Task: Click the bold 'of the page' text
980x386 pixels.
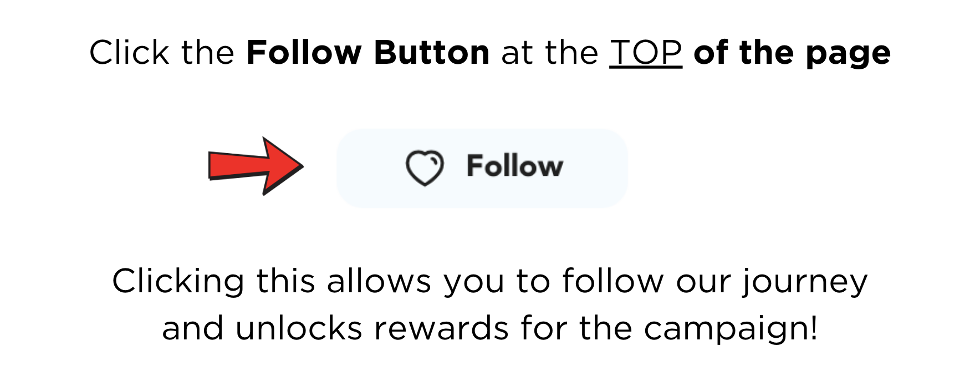Action: pos(792,53)
